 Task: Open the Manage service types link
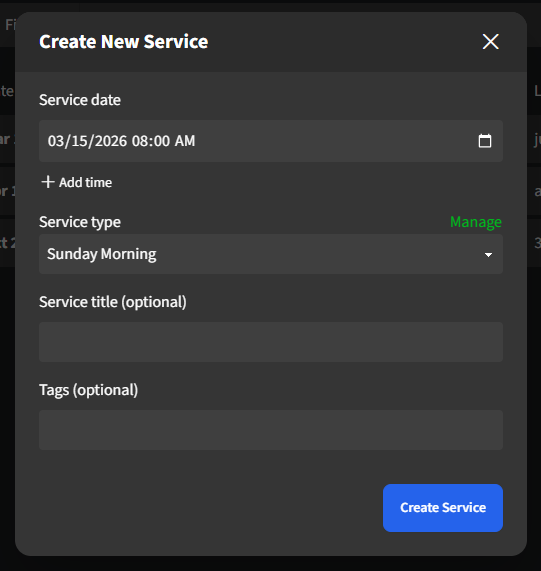pyautogui.click(x=476, y=222)
